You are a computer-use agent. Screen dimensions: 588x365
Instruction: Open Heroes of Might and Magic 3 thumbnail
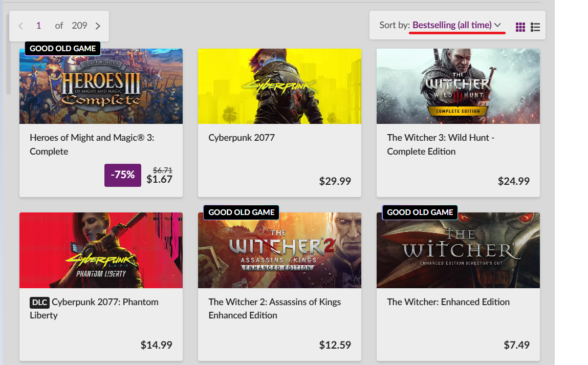[x=101, y=87]
